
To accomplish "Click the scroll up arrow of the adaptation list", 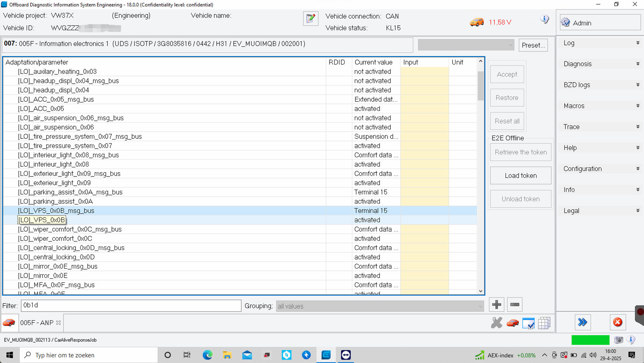I will [481, 61].
